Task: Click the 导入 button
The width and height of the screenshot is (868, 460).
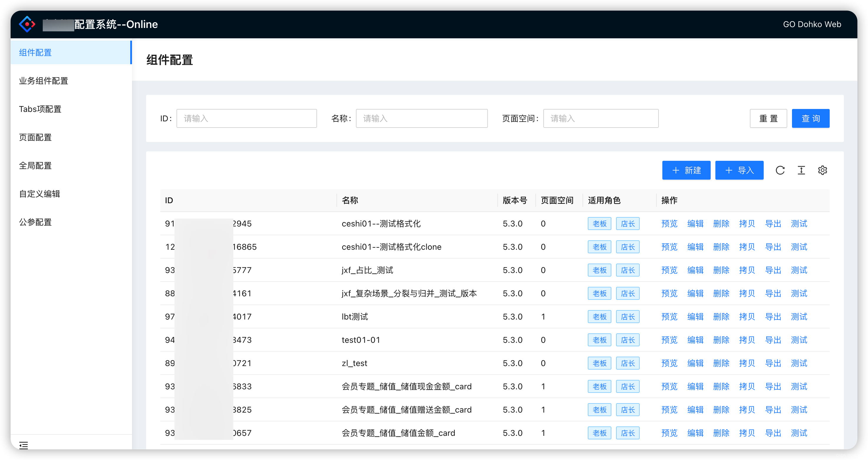Action: 739,171
